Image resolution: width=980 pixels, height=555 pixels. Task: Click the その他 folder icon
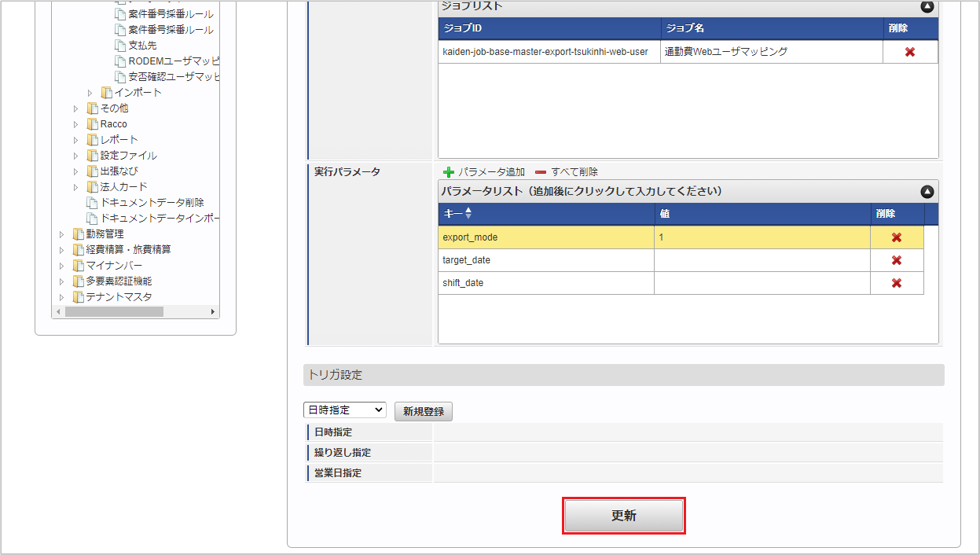(x=92, y=108)
